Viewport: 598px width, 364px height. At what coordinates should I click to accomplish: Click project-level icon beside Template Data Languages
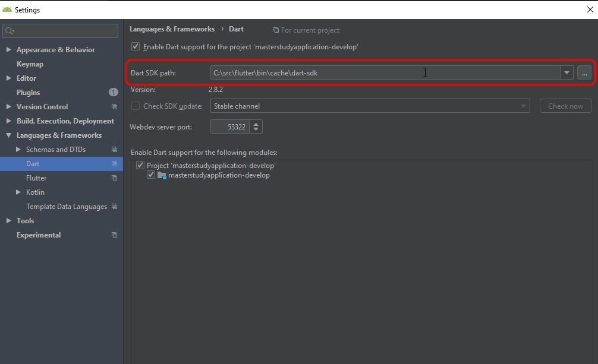click(114, 207)
